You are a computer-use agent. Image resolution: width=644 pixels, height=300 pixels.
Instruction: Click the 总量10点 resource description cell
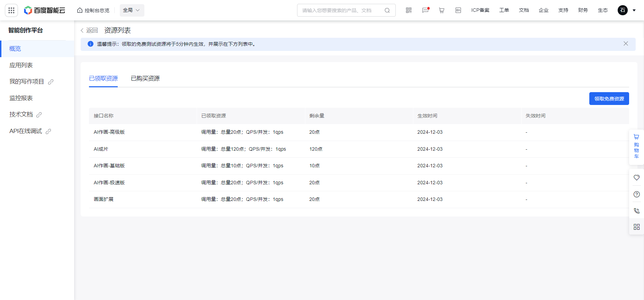[242, 166]
